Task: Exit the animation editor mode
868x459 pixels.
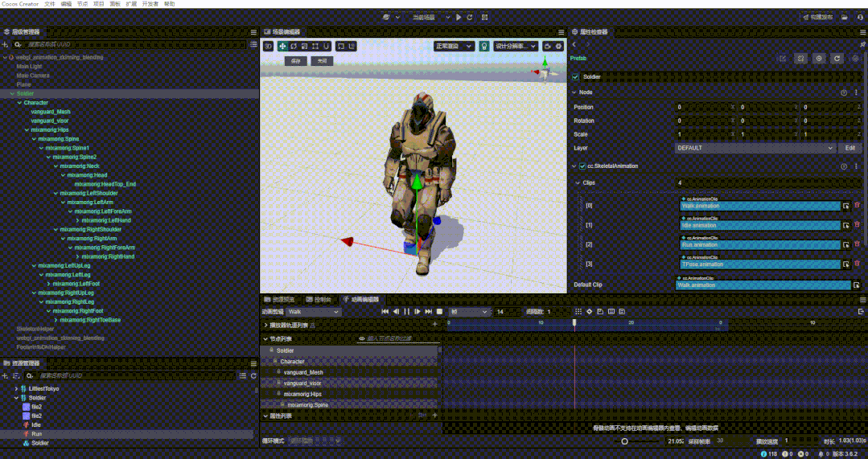Action: pos(861,312)
